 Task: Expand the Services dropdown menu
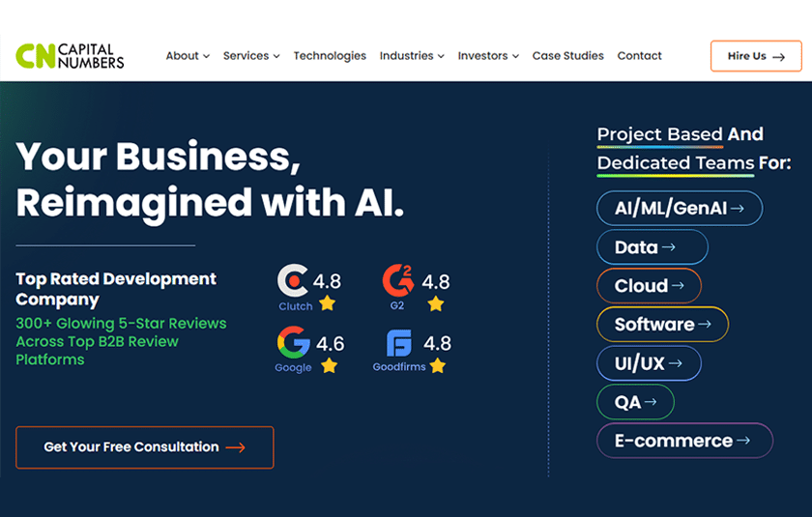(x=251, y=56)
